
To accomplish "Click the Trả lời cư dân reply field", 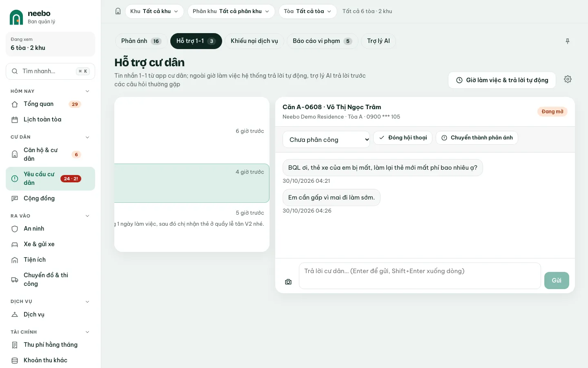I will (420, 276).
